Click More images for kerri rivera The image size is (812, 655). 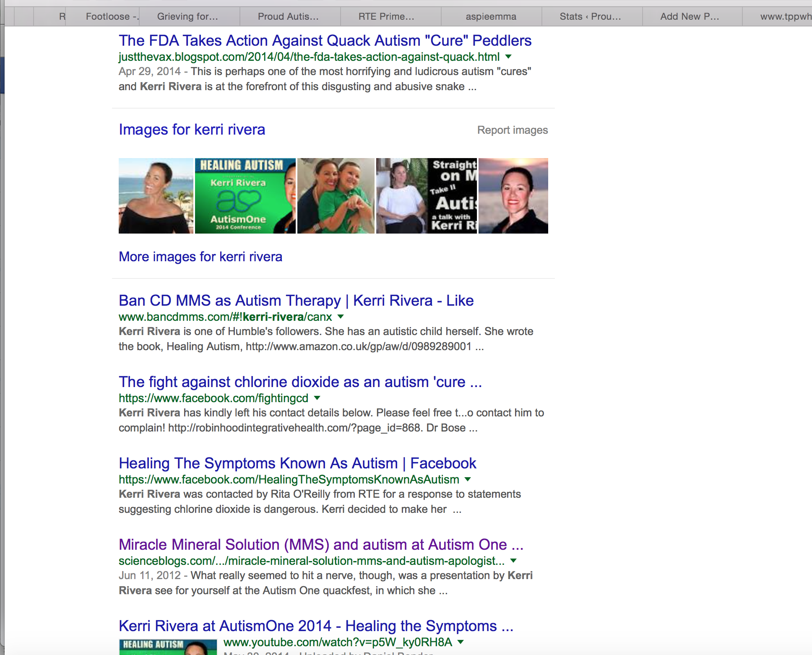[200, 257]
